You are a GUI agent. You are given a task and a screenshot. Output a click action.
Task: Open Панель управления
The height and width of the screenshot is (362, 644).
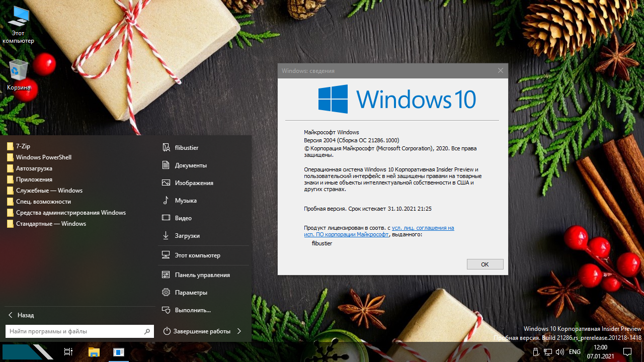(204, 275)
